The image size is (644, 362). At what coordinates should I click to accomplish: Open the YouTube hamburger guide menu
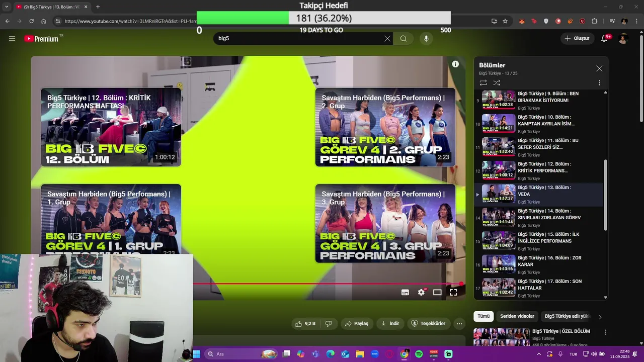pos(12,38)
